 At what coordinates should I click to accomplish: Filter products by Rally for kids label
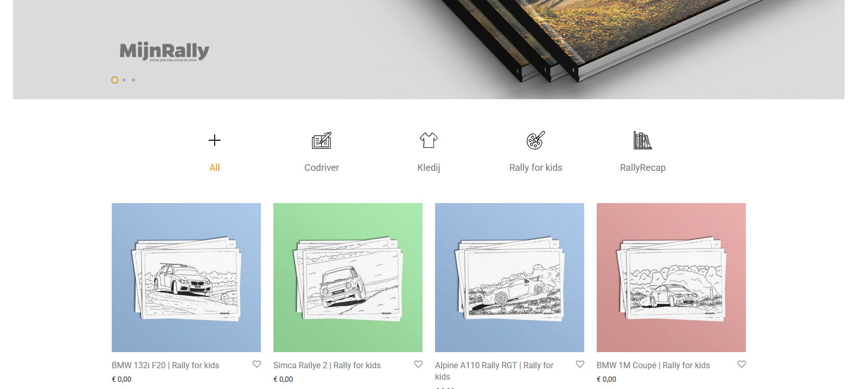[536, 168]
